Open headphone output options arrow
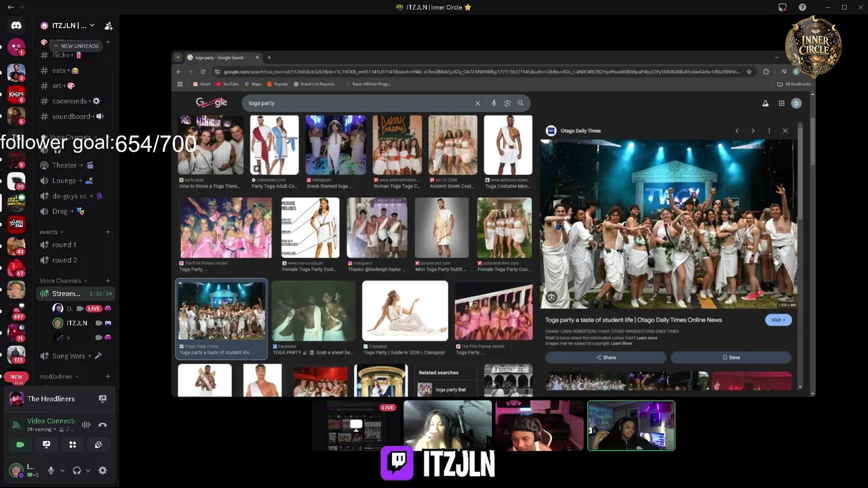 tap(88, 470)
